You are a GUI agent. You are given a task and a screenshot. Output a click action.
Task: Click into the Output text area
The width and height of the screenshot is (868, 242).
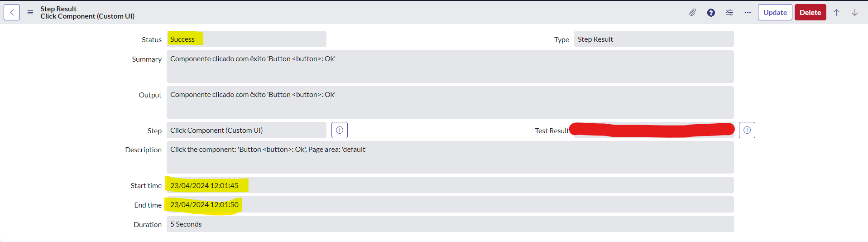coord(450,102)
